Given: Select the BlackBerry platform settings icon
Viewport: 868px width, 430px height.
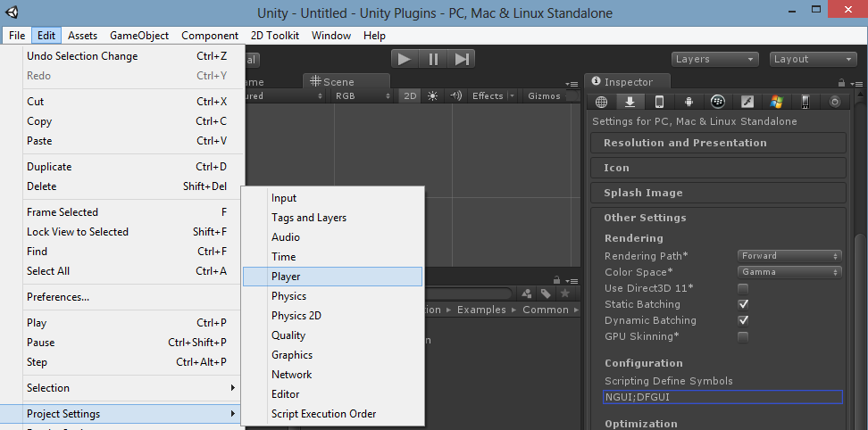Looking at the screenshot, I should [x=716, y=102].
